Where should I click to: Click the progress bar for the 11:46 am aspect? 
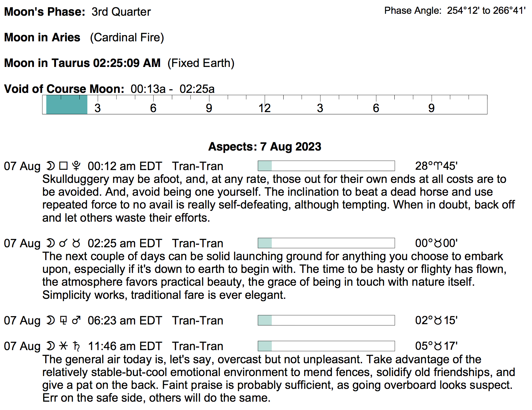[x=326, y=346]
